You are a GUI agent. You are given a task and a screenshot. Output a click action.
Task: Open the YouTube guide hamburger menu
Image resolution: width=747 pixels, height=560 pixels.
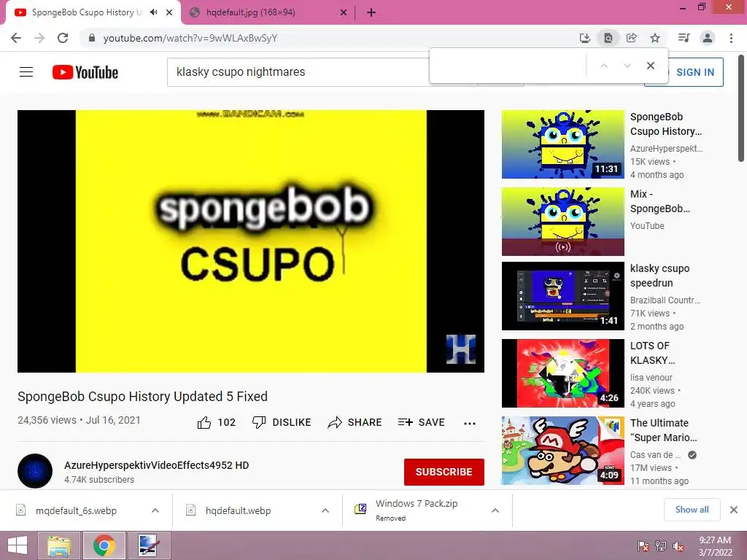click(x=26, y=72)
